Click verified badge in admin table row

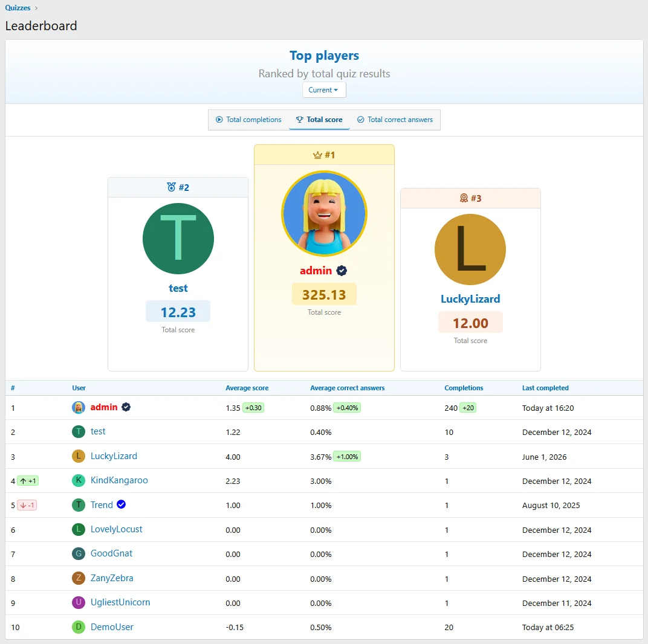click(126, 407)
